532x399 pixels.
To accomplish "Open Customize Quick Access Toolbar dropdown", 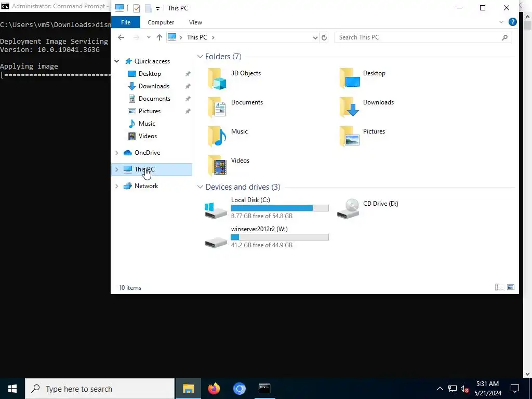I will click(157, 8).
